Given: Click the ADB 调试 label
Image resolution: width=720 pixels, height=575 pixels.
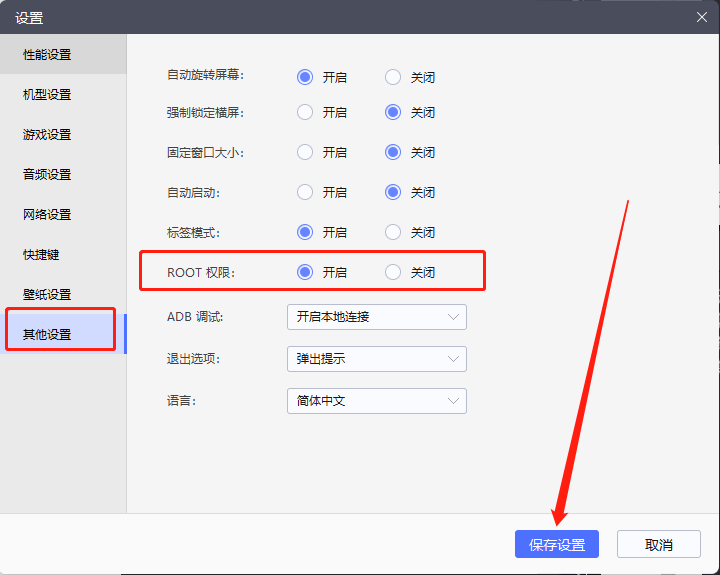Looking at the screenshot, I should click(195, 317).
